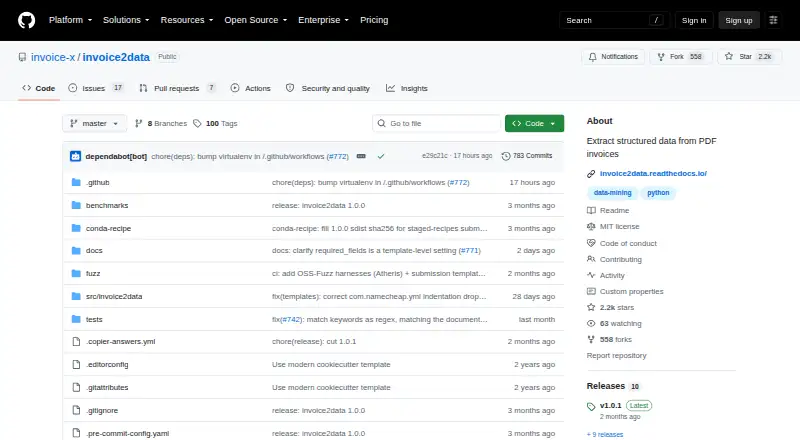Open the invoice2data repository link
The width and height of the screenshot is (800, 440).
[x=116, y=57]
